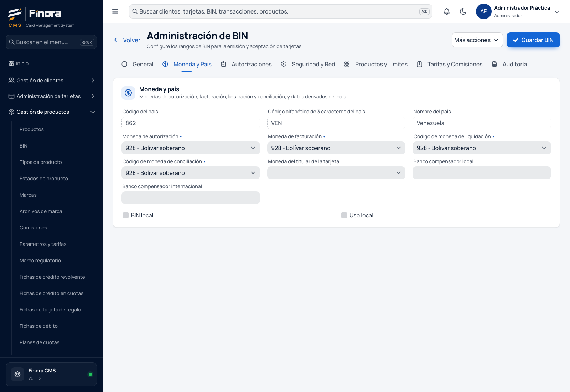Screen dimensions: 570x392
Task: Enable the BIN local checkbox
Action: [126, 215]
